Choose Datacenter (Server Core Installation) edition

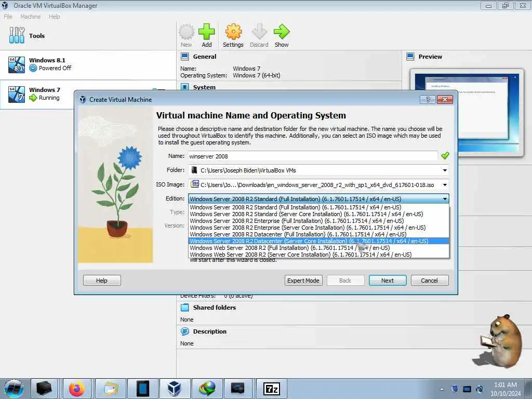[x=318, y=241]
